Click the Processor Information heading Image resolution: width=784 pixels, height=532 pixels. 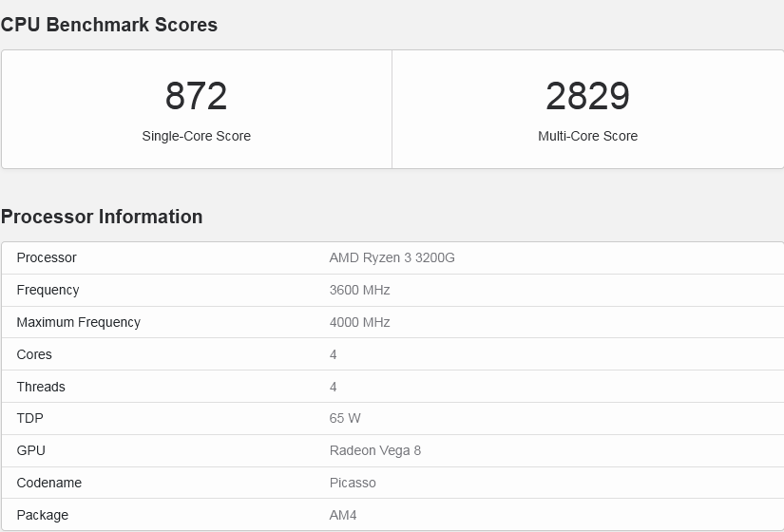[x=102, y=217]
